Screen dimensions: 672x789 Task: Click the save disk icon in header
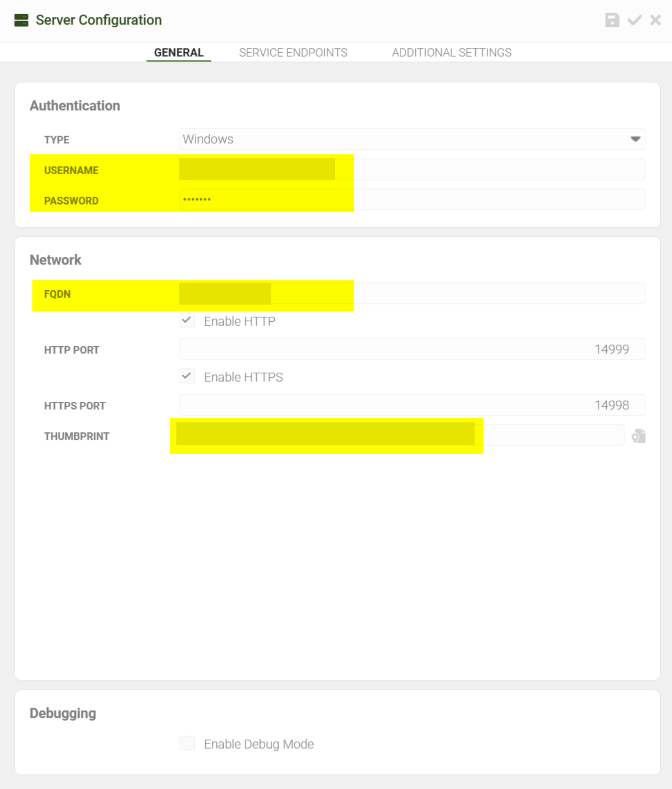(x=612, y=20)
